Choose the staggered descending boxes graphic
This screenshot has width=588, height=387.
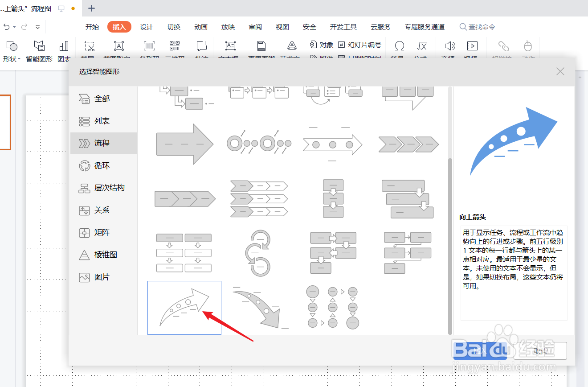[408, 199]
